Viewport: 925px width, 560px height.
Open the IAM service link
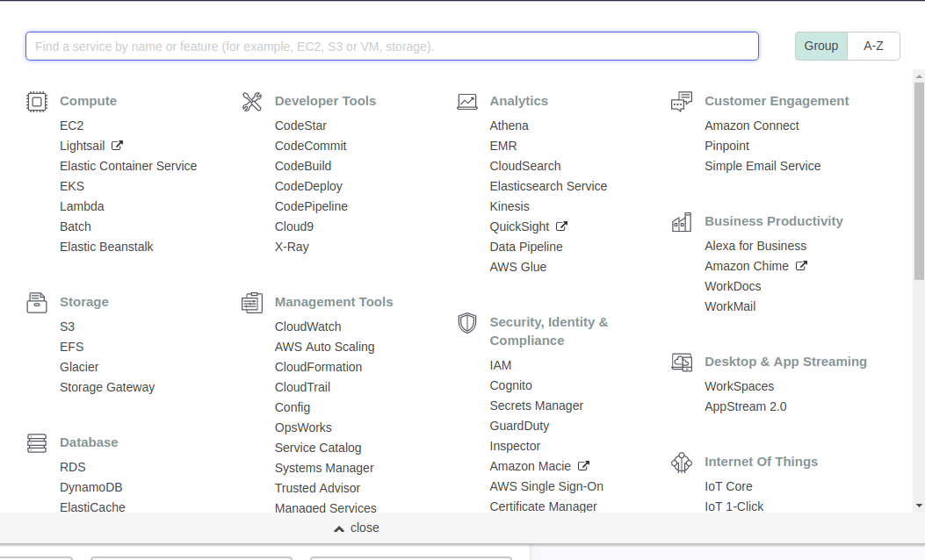pyautogui.click(x=501, y=365)
